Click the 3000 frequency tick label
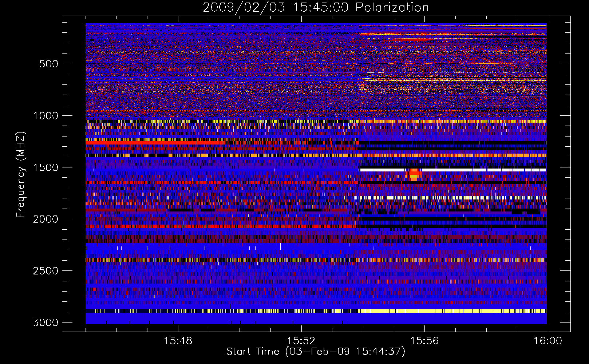This screenshot has width=589, height=364. click(46, 323)
